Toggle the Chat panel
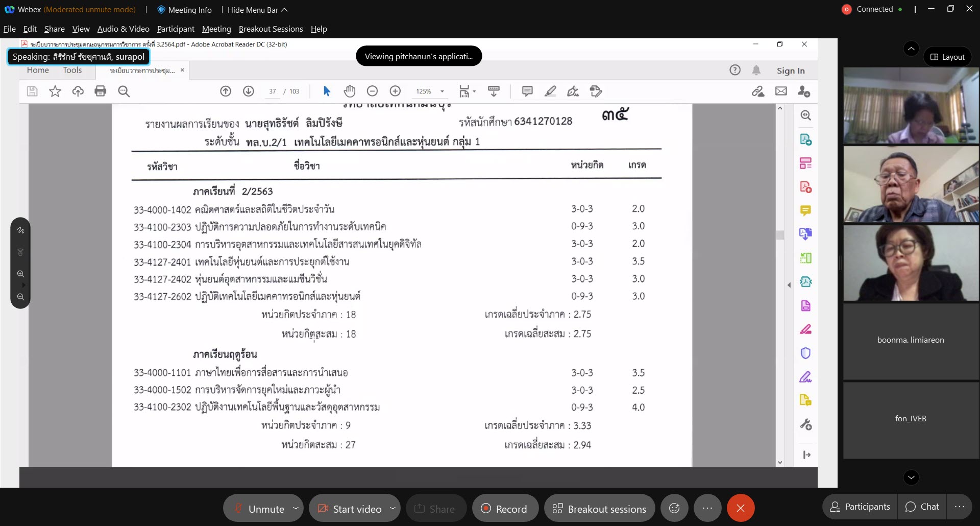This screenshot has height=526, width=980. [922, 507]
